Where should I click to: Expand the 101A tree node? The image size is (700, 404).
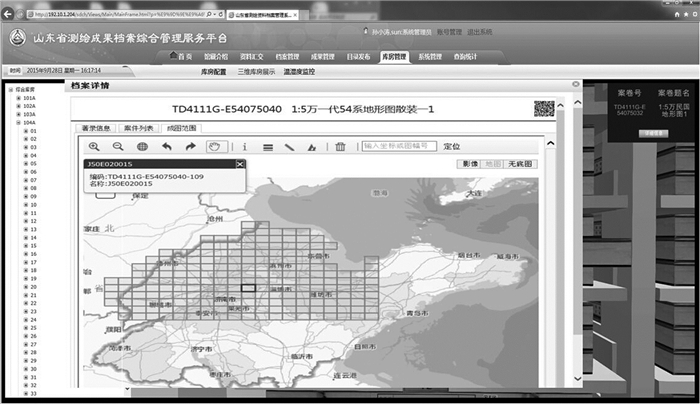[17, 99]
